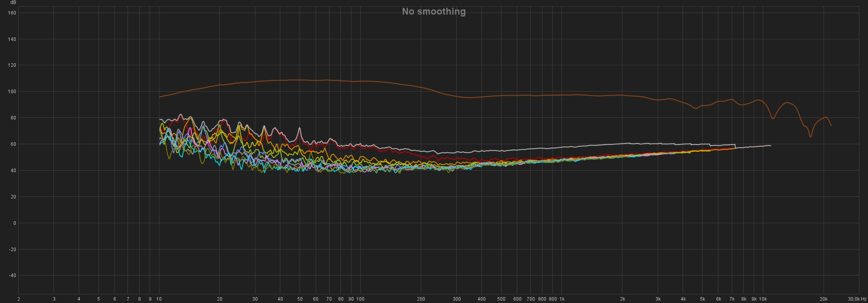Select the 160 dB vertical axis label
This screenshot has width=868, height=303.
[x=12, y=13]
